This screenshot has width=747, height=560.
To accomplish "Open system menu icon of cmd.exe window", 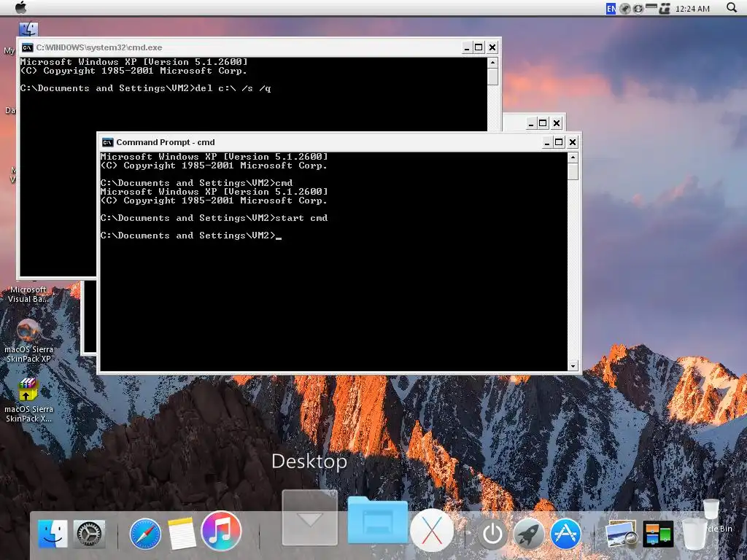I will click(x=28, y=47).
